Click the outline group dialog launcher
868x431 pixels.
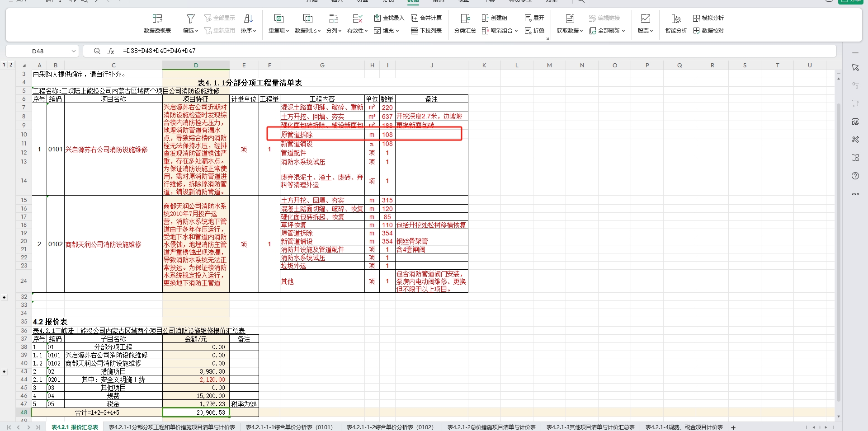(x=547, y=39)
